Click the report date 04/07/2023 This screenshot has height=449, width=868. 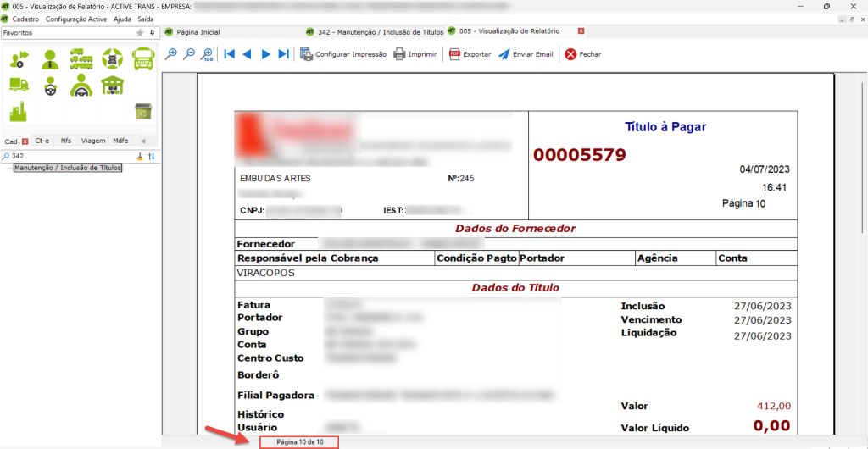pos(764,169)
